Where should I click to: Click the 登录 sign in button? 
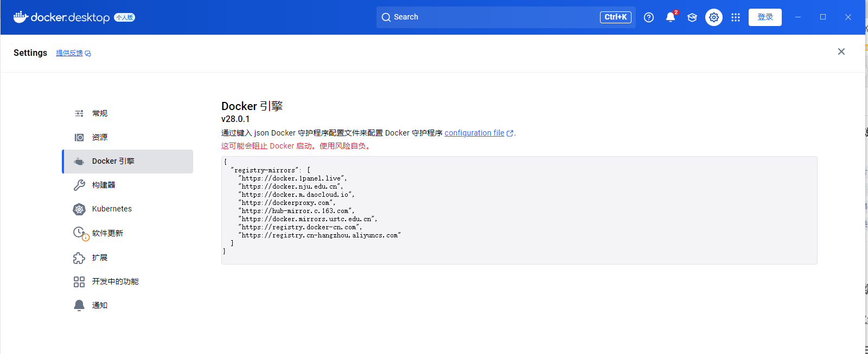[x=765, y=17]
